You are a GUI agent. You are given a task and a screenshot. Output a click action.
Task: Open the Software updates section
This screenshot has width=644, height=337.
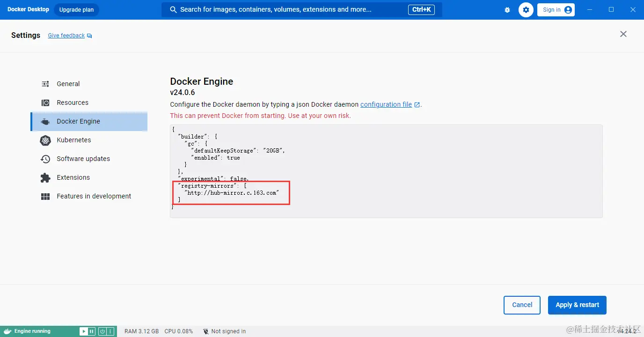click(89, 159)
